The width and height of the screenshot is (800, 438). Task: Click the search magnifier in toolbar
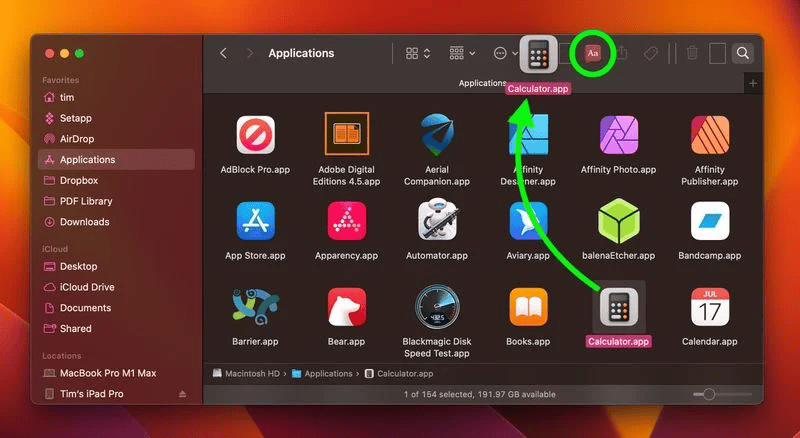[742, 53]
